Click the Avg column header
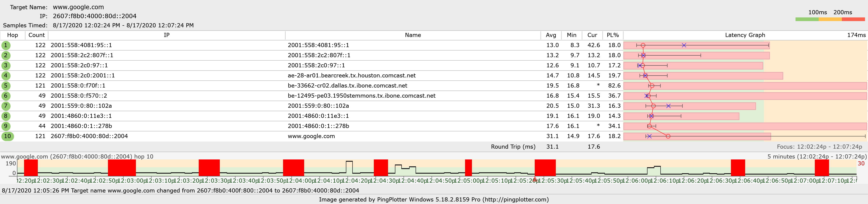The image size is (868, 204). tap(551, 35)
